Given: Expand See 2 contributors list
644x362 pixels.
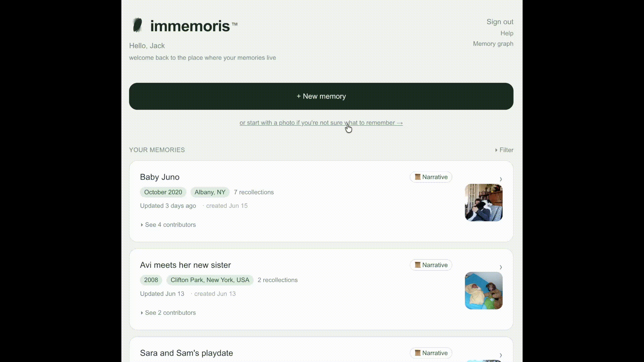Looking at the screenshot, I should [x=168, y=313].
